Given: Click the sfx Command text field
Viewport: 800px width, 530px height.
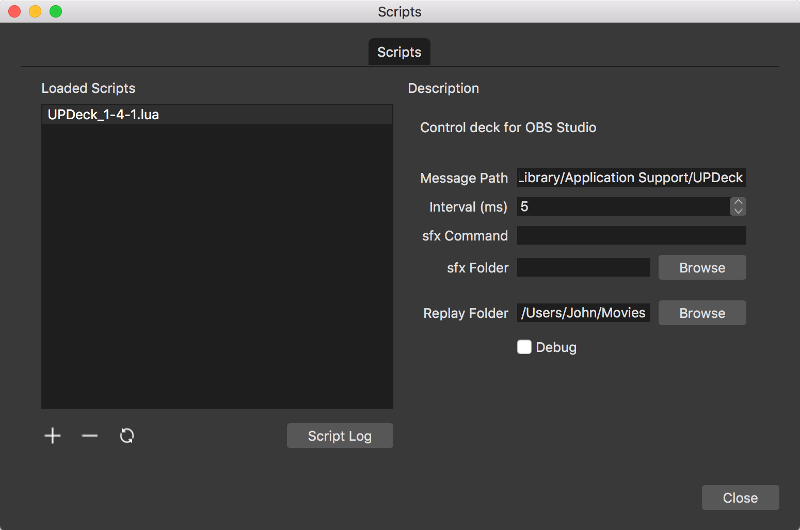Looking at the screenshot, I should (x=631, y=236).
